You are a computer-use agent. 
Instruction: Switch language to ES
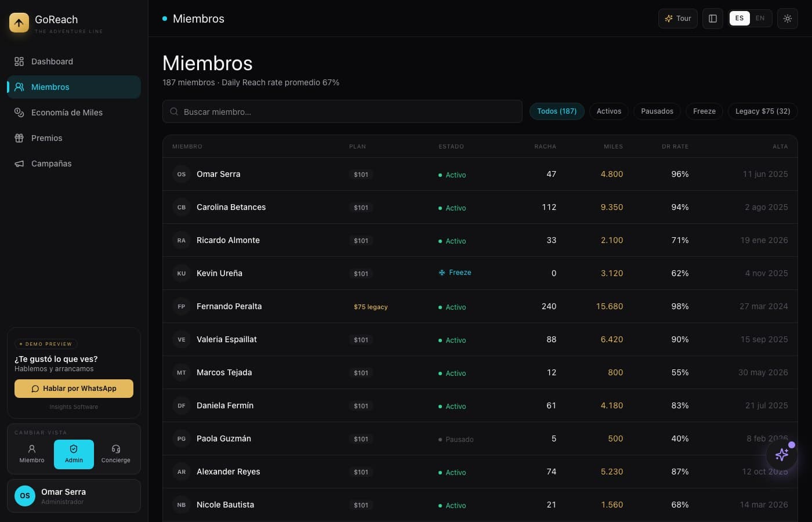(x=739, y=19)
